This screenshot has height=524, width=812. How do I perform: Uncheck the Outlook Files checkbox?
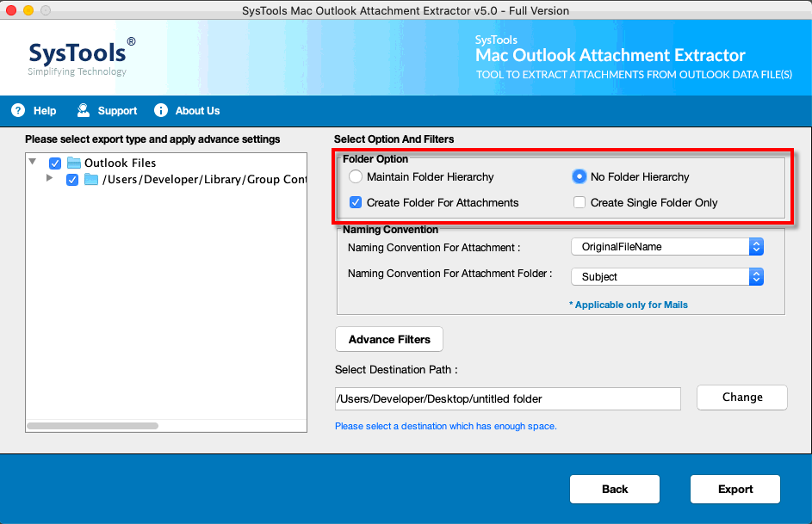(55, 163)
